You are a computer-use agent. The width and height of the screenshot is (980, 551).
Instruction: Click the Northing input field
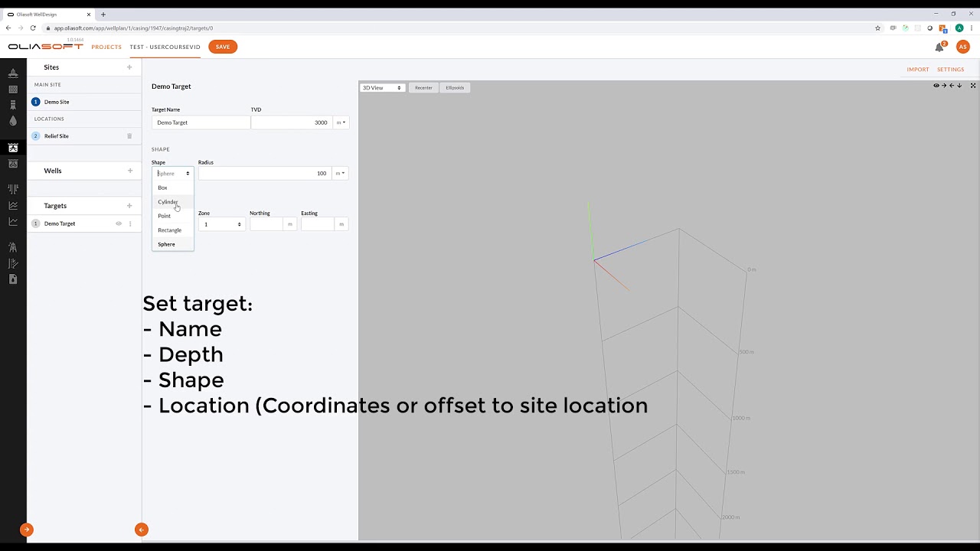pyautogui.click(x=266, y=224)
